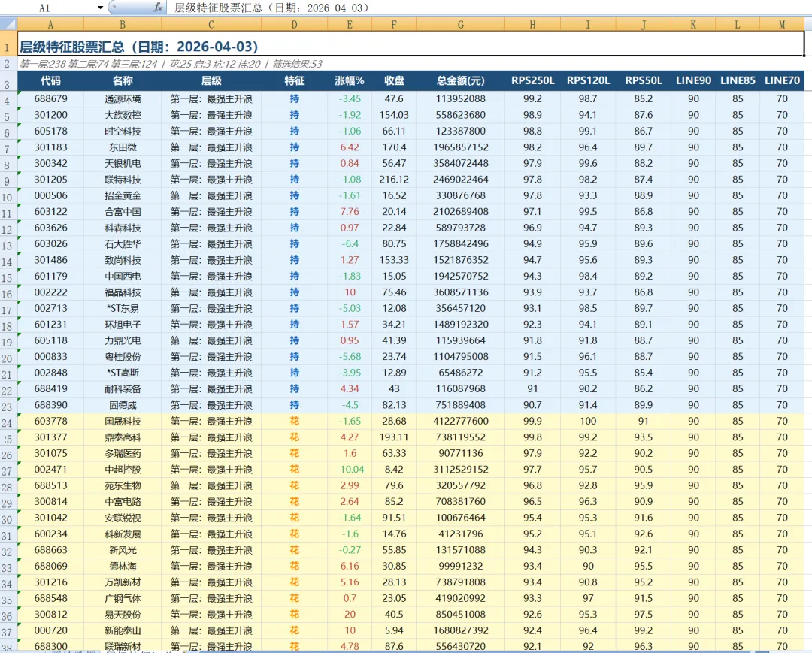Open the Name Box dropdown arrow
The height and width of the screenshot is (653, 812).
[100, 8]
